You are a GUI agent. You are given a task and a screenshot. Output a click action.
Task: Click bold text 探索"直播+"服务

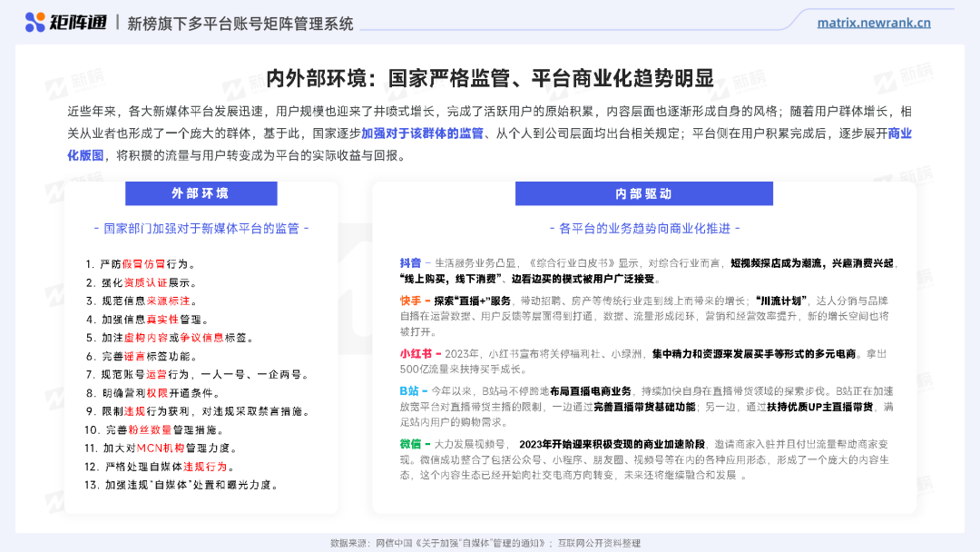point(472,301)
